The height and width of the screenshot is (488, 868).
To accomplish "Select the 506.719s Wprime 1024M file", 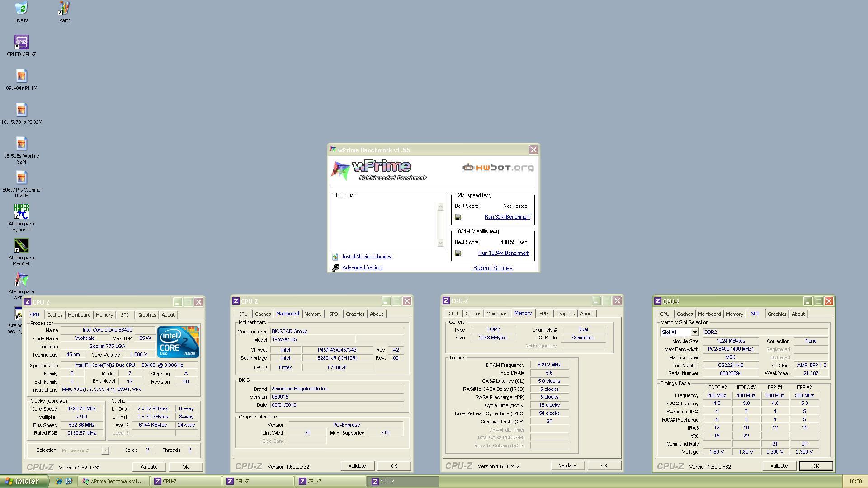I will (21, 178).
